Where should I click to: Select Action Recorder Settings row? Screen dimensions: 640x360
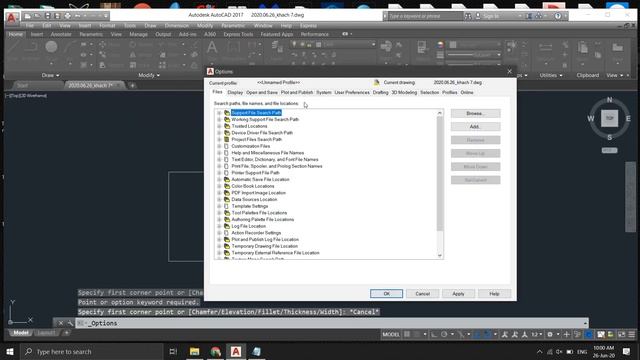click(x=256, y=233)
